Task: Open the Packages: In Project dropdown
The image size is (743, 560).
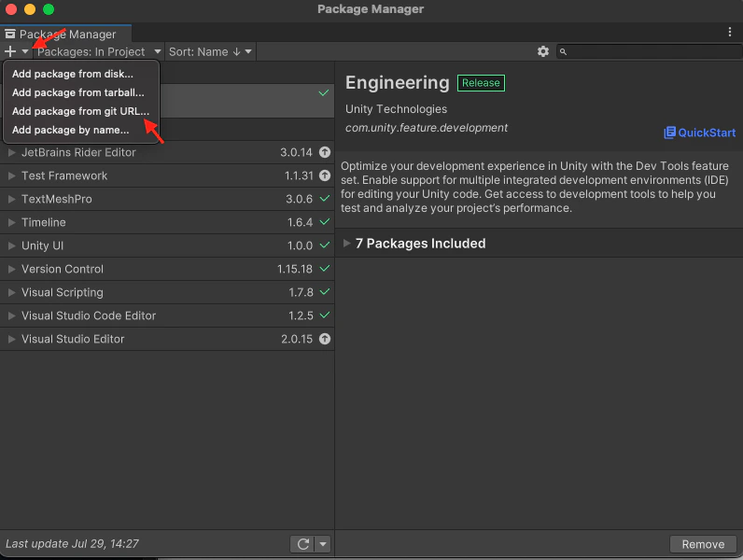Action: point(99,51)
